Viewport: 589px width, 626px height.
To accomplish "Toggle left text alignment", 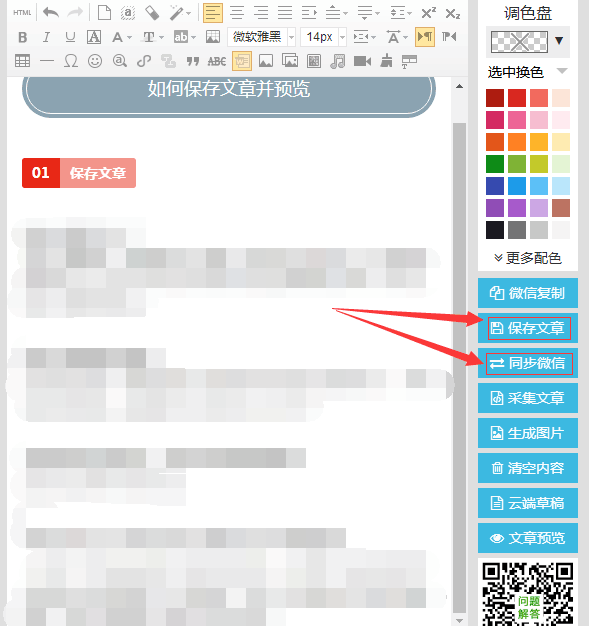I will tap(213, 13).
